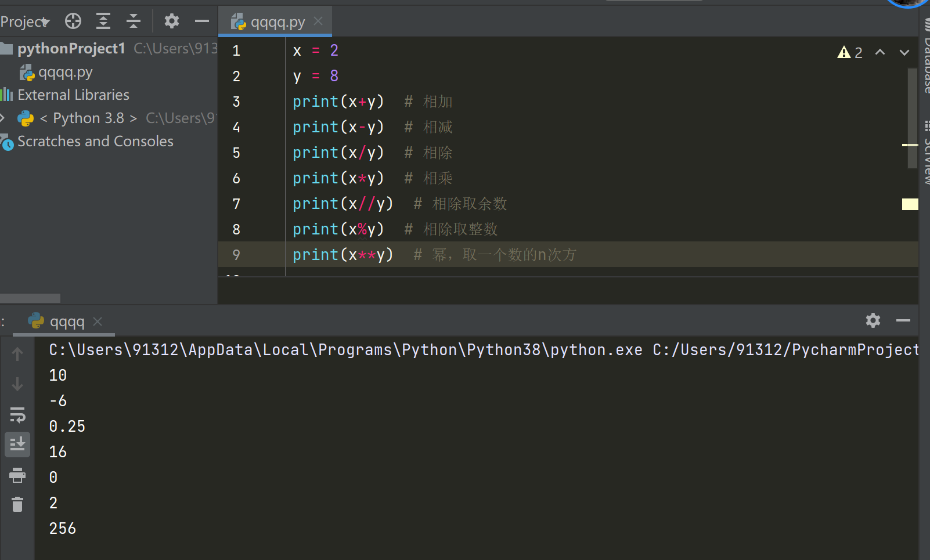Open Run panel settings gear
This screenshot has height=560, width=930.
873,320
